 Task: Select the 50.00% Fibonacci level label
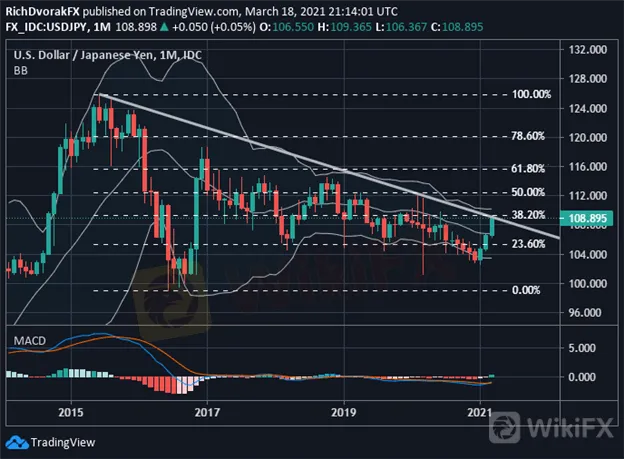pos(528,192)
